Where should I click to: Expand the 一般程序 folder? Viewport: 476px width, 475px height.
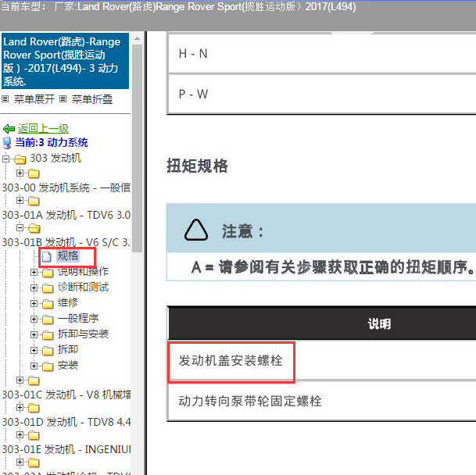[x=34, y=319]
